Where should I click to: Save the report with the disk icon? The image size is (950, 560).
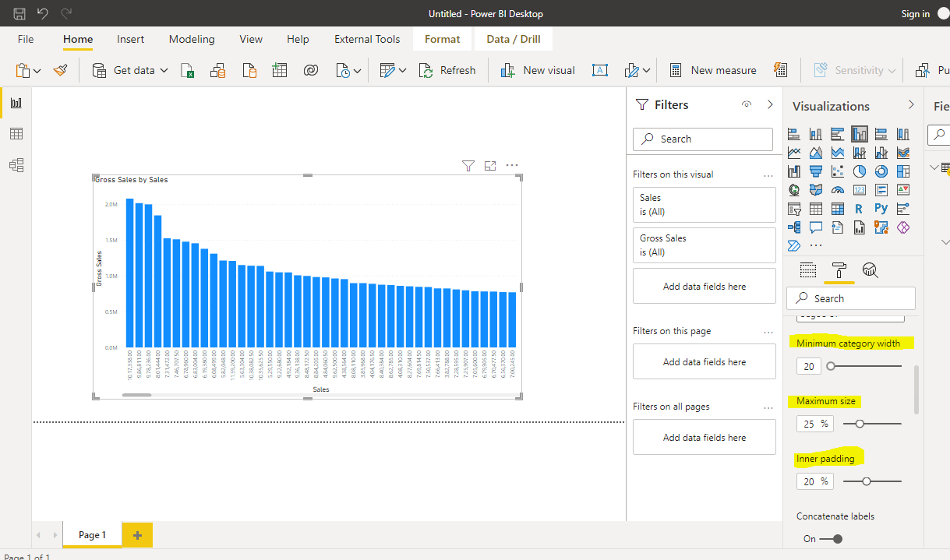pos(19,13)
